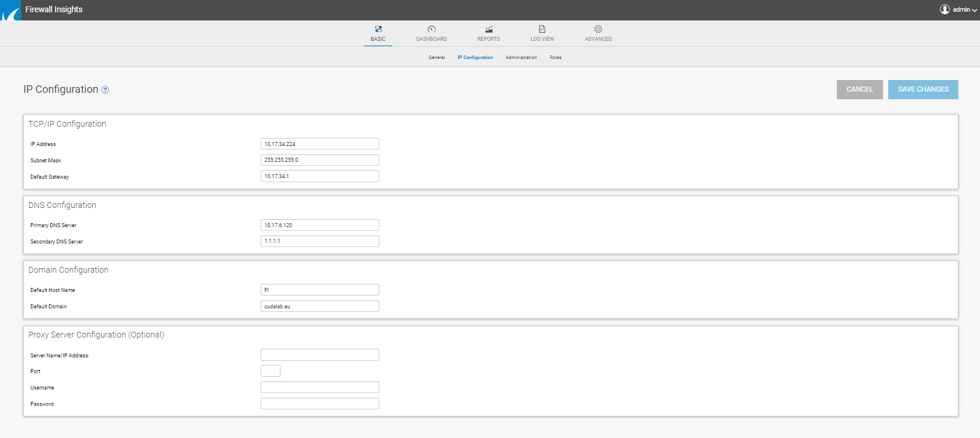Open the REPORTS chart icon

pyautogui.click(x=489, y=29)
